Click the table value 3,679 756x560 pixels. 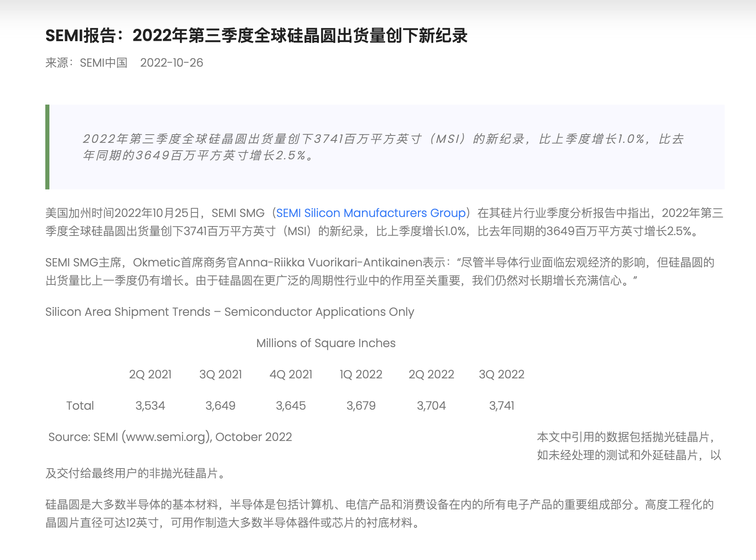(361, 406)
